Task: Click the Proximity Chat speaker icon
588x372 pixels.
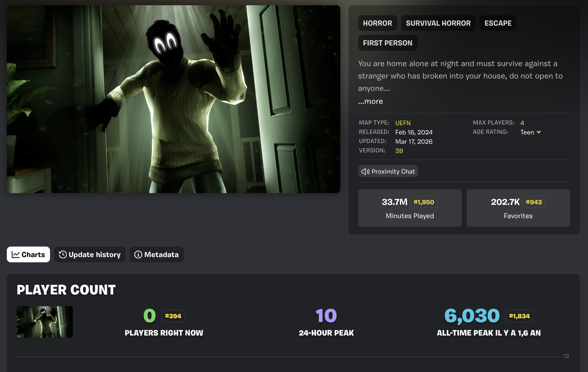Action: (x=365, y=171)
